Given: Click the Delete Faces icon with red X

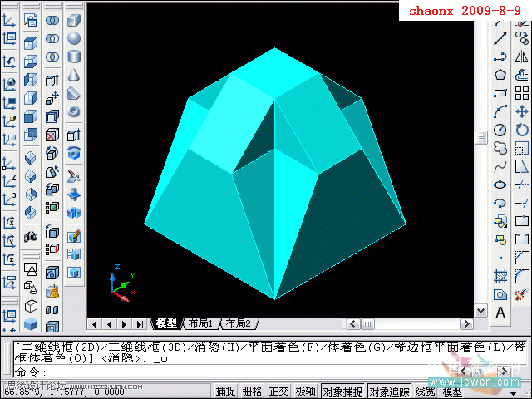Looking at the screenshot, I should click(52, 135).
